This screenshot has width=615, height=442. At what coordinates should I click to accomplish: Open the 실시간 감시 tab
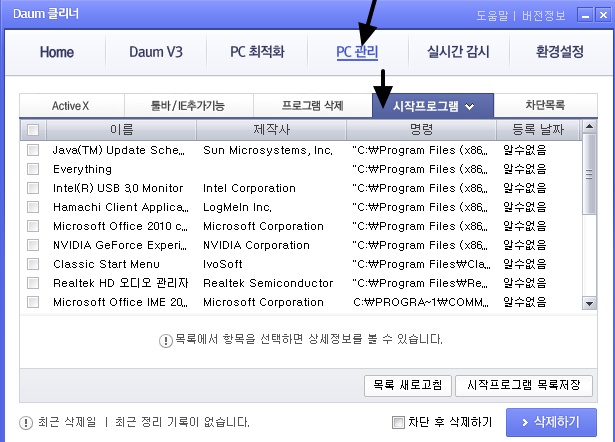[x=458, y=52]
